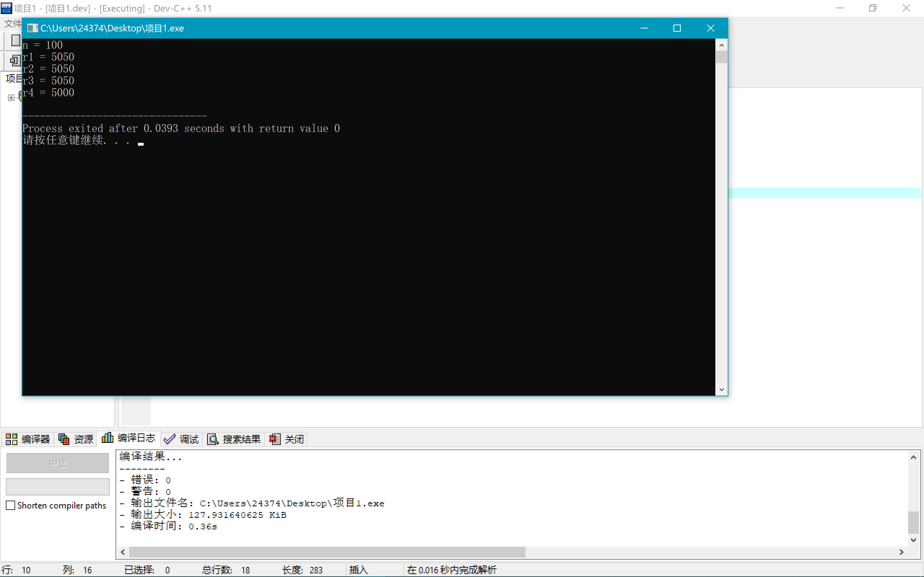Maximize the 项目1.exe console window
The width and height of the screenshot is (924, 577).
pyautogui.click(x=677, y=28)
